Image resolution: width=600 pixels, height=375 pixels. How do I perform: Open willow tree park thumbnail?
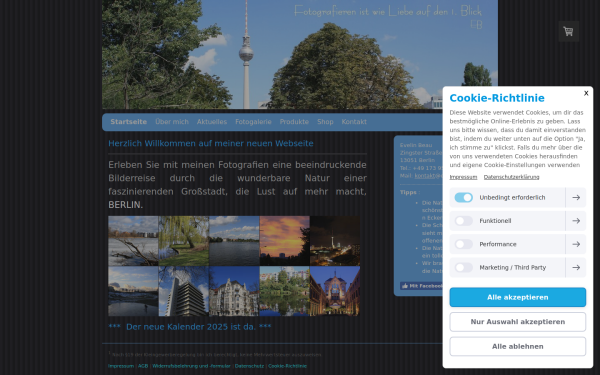[x=184, y=241]
